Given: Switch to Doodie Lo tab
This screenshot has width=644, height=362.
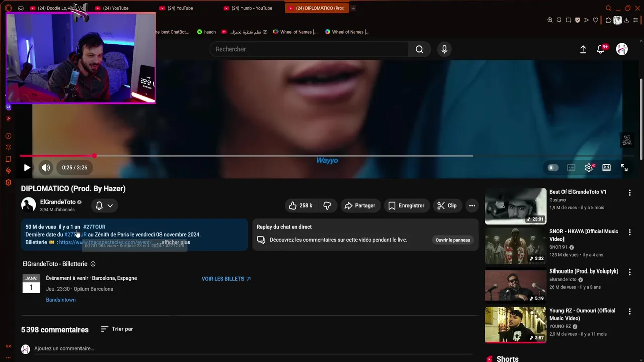Looking at the screenshot, I should click(58, 8).
